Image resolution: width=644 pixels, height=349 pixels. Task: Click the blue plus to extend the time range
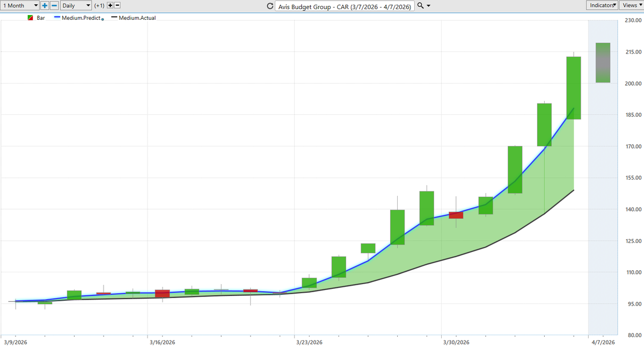point(45,5)
